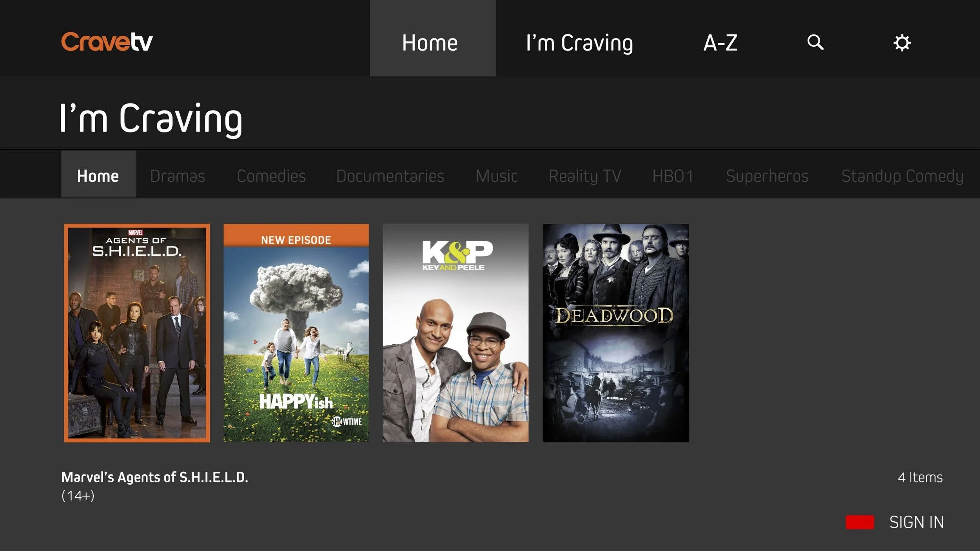This screenshot has height=551, width=980.
Task: Open Agents of S.H.I.E.L.D. poster
Action: pyautogui.click(x=137, y=333)
